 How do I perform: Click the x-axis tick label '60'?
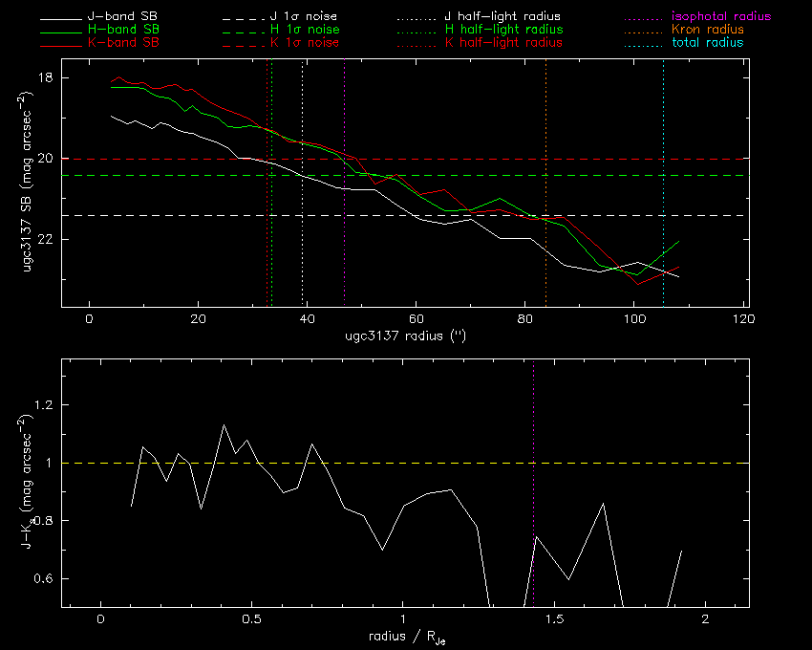(417, 318)
